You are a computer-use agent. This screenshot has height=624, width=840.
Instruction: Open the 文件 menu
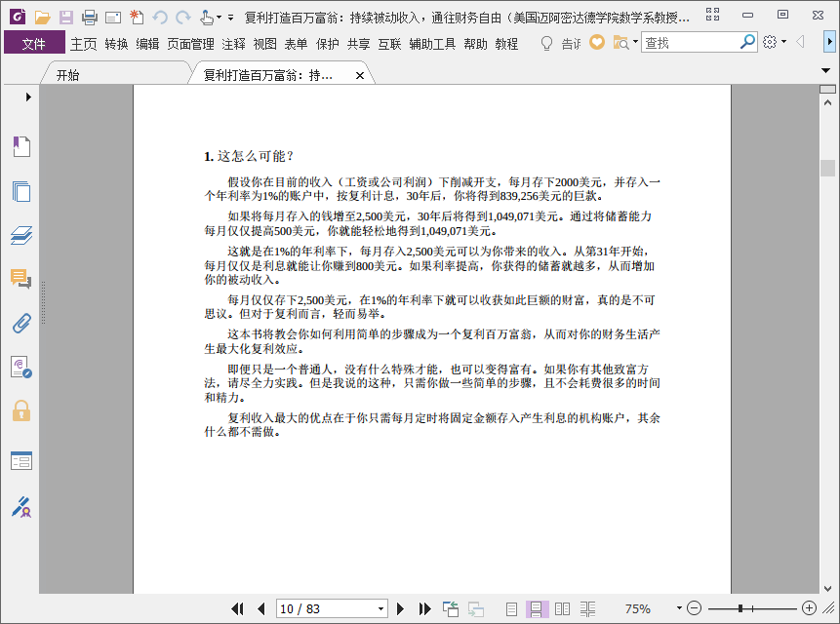point(34,43)
